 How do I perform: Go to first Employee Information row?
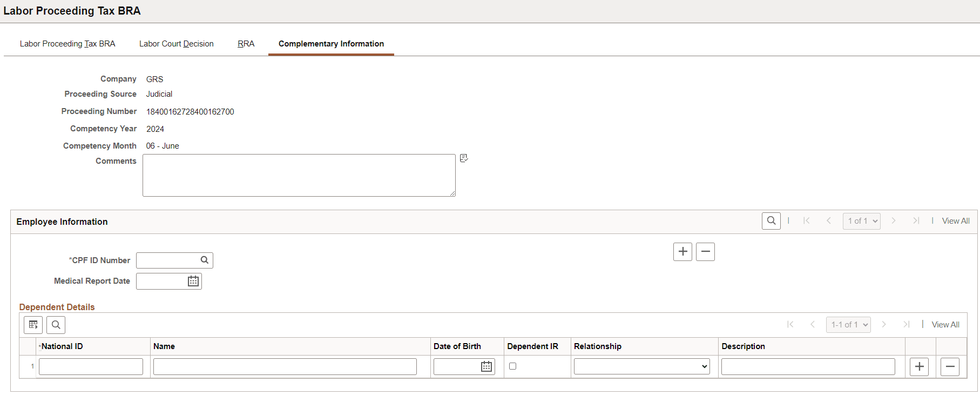(x=807, y=221)
